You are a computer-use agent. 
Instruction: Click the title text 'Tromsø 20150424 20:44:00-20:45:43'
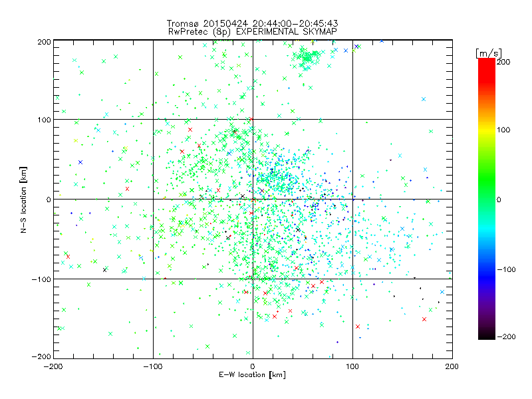coord(252,23)
